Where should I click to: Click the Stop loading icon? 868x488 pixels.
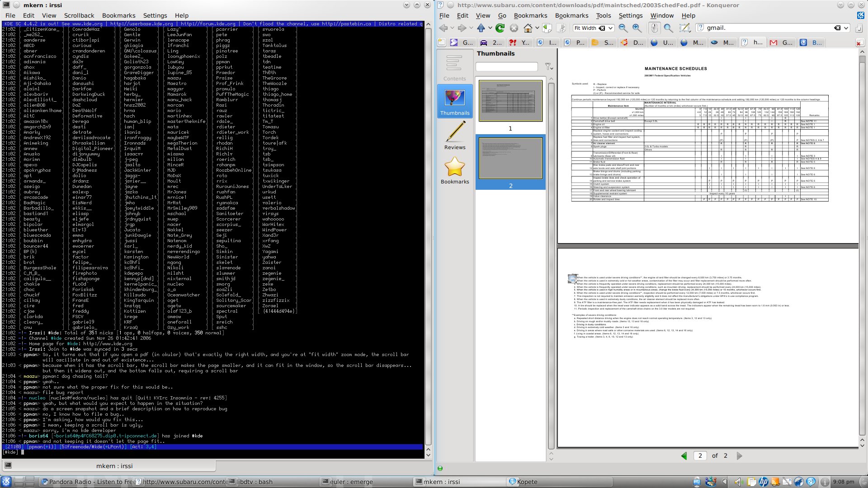(x=514, y=28)
